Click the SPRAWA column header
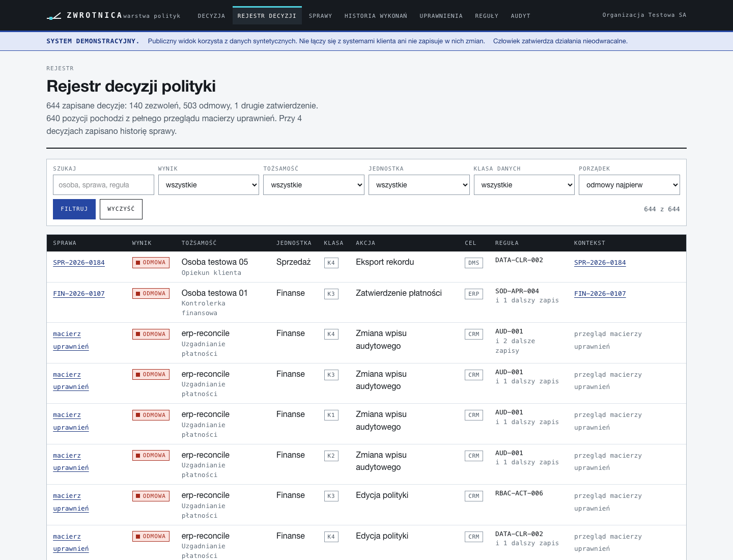Screen dimensions: 733x560 pos(65,243)
